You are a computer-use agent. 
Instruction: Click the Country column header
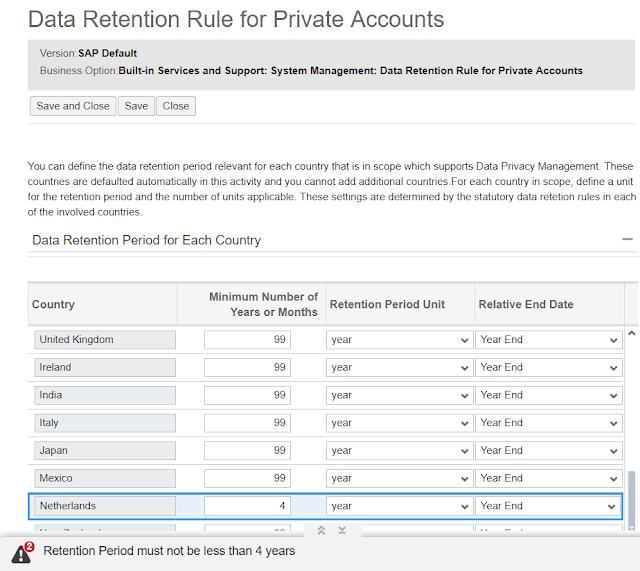pyautogui.click(x=54, y=304)
